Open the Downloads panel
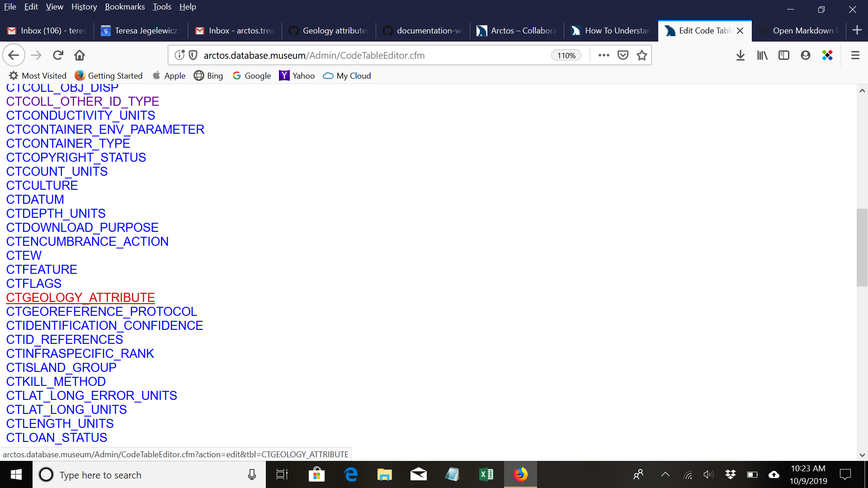This screenshot has height=488, width=868. 740,55
